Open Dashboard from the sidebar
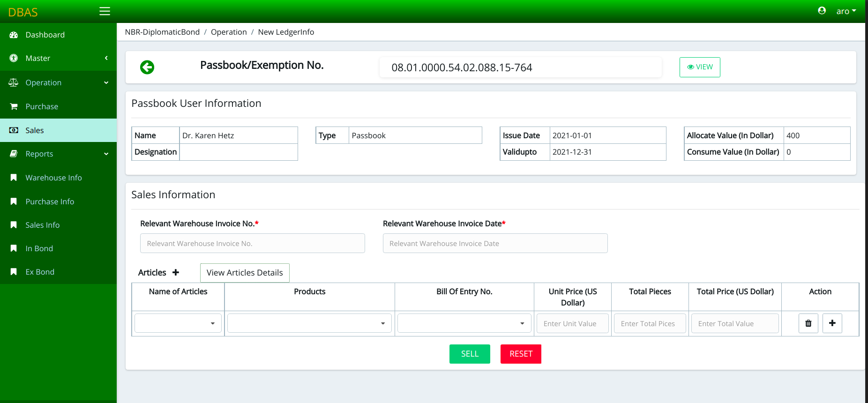Screen dimensions: 868x403 pos(58,35)
